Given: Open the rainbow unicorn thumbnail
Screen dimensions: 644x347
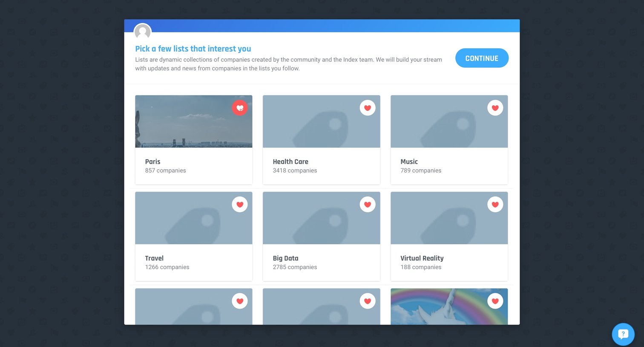Looking at the screenshot, I should (449, 307).
